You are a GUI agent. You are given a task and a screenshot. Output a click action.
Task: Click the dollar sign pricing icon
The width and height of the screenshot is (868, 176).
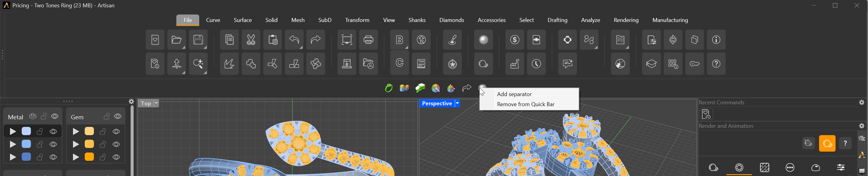(514, 40)
